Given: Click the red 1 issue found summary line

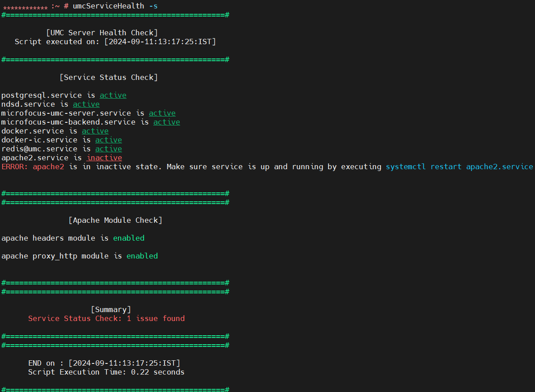Looking at the screenshot, I should (106, 319).
